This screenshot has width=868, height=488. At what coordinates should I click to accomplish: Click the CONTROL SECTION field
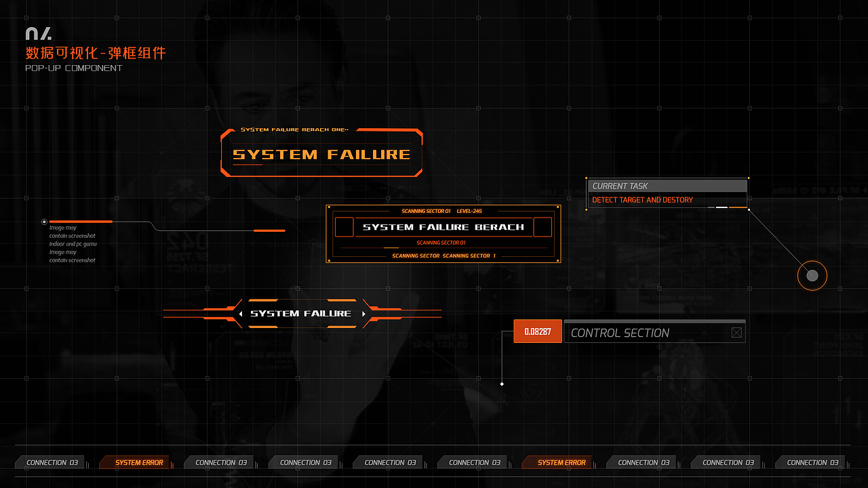[x=654, y=332]
